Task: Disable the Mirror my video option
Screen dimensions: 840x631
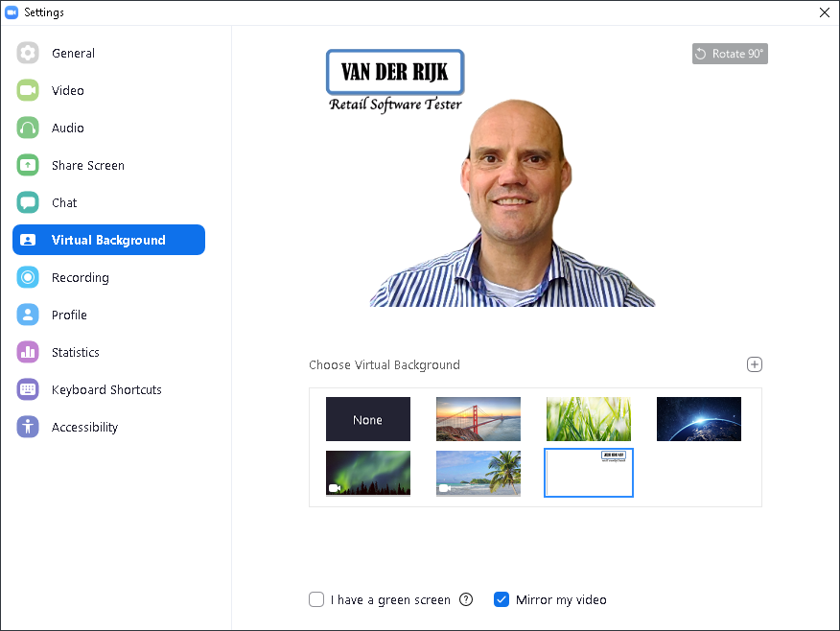Action: tap(502, 599)
